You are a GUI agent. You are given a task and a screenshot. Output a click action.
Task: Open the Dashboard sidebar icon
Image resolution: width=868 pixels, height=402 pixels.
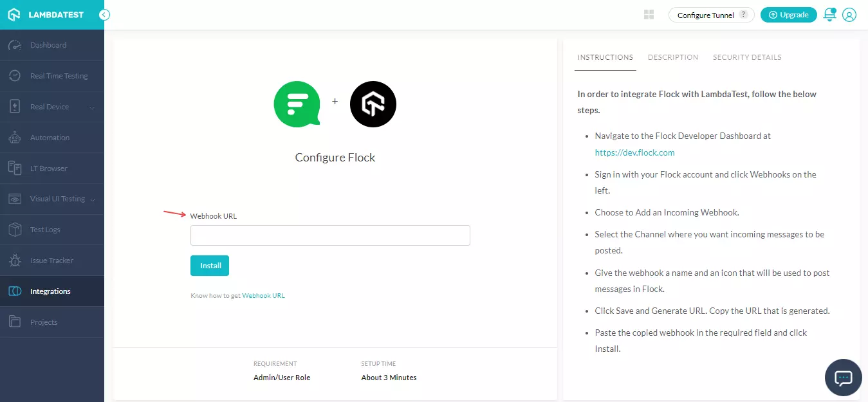coord(15,46)
